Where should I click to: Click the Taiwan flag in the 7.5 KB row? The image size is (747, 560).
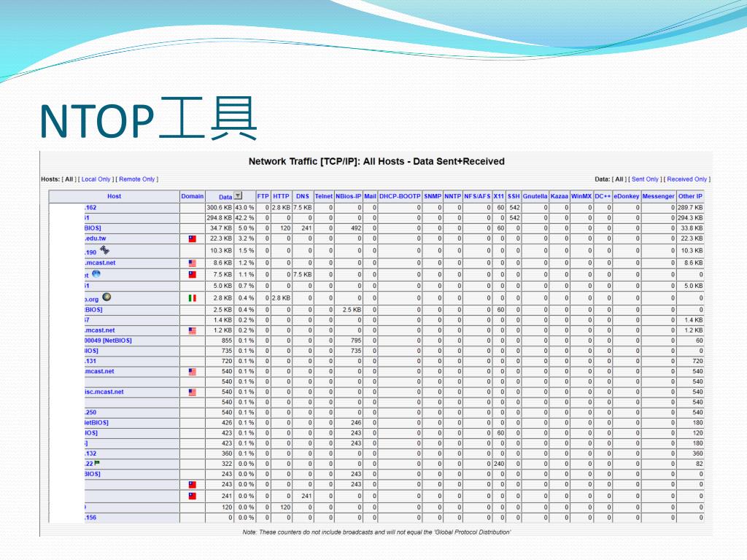(193, 275)
